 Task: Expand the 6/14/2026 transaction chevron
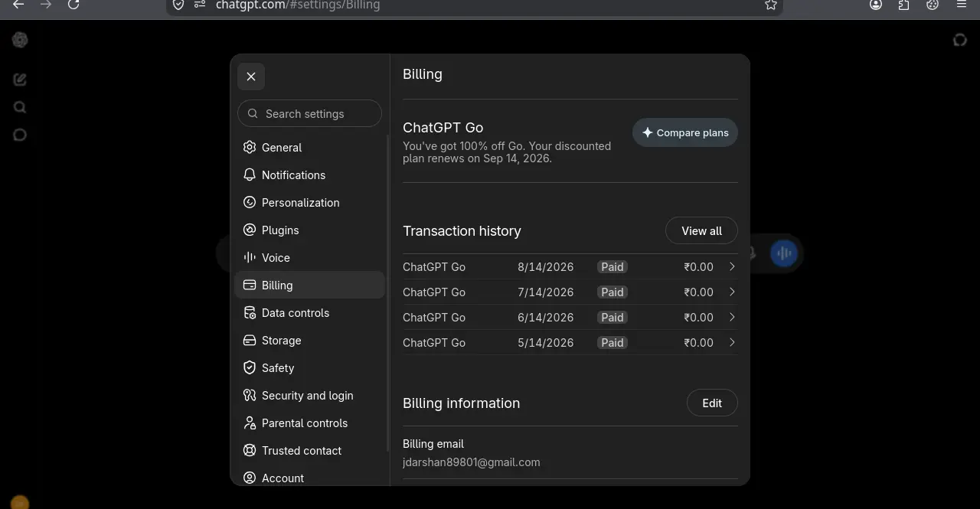click(x=732, y=317)
